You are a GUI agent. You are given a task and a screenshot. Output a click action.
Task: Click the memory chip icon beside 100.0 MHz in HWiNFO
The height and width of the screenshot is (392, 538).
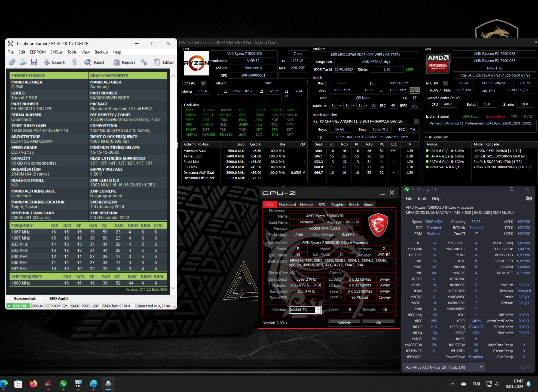tap(415, 90)
